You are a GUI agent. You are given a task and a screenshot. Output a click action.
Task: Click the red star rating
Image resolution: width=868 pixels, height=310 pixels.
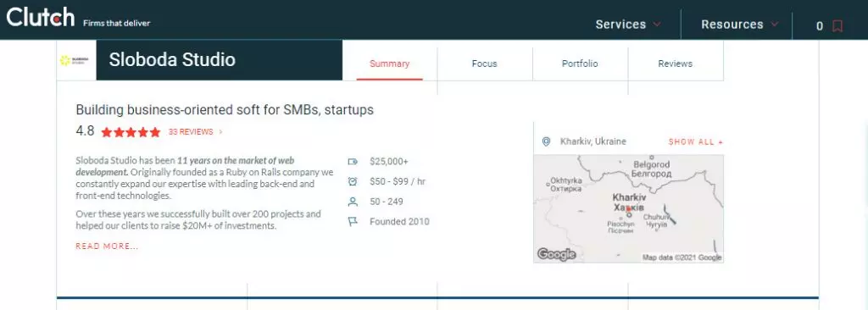(131, 132)
